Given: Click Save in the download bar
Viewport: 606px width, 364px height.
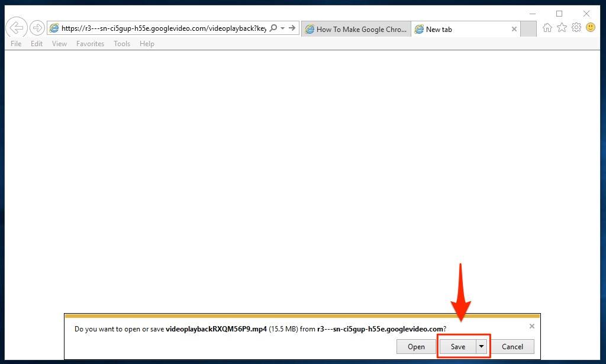Looking at the screenshot, I should (x=457, y=347).
